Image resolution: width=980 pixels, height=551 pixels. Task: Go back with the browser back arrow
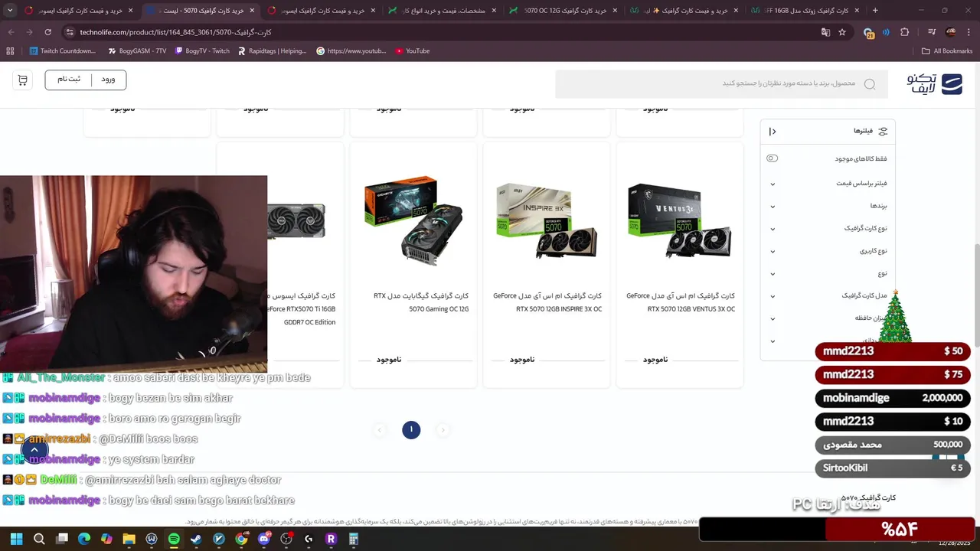[x=11, y=32]
